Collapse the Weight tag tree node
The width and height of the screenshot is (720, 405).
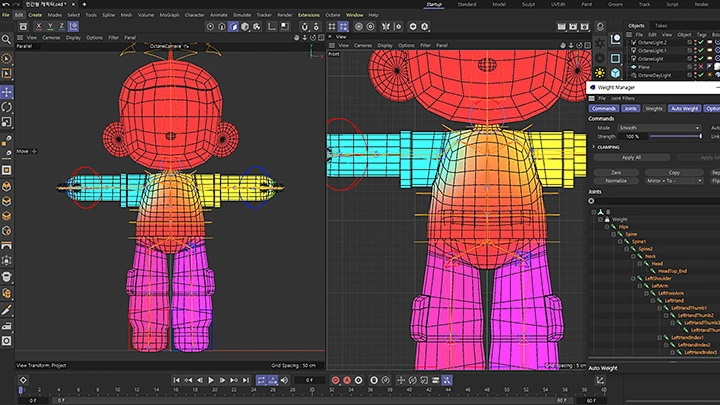[x=600, y=219]
